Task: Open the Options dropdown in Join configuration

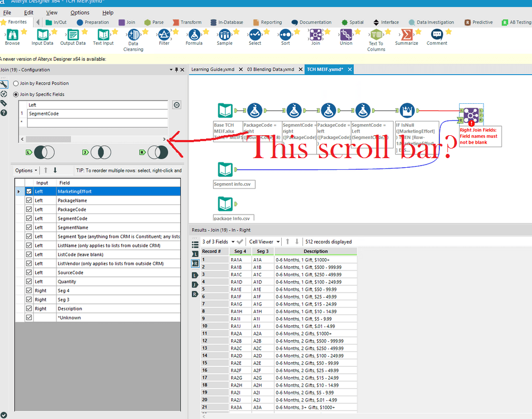Action: point(25,169)
